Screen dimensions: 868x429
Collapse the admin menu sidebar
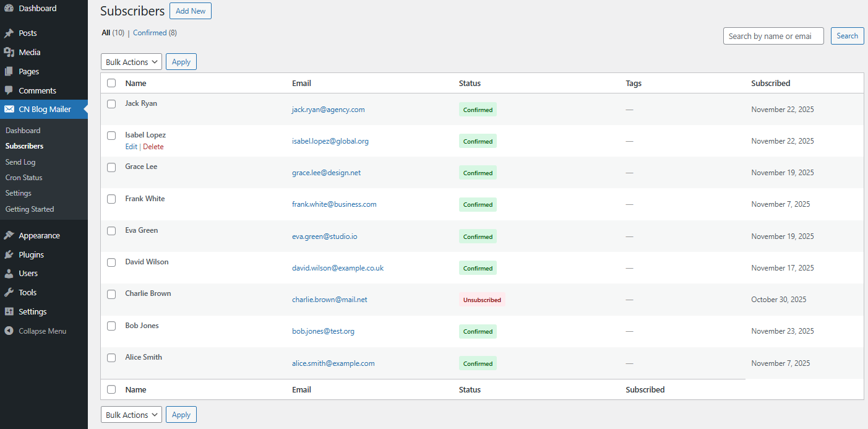(x=9, y=331)
